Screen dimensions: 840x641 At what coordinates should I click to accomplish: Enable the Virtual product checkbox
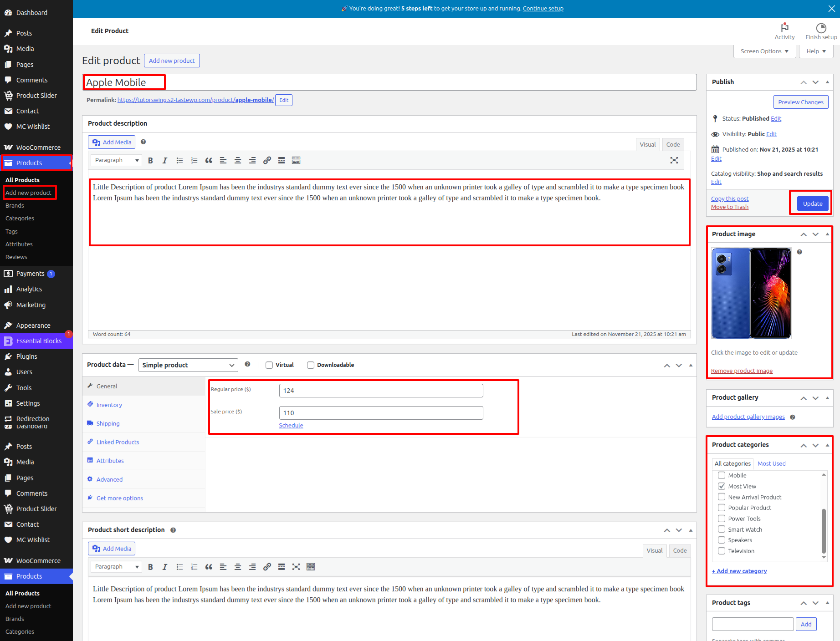(x=269, y=365)
